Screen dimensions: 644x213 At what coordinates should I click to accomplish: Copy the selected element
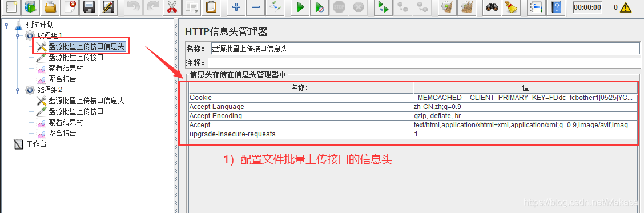(x=191, y=7)
